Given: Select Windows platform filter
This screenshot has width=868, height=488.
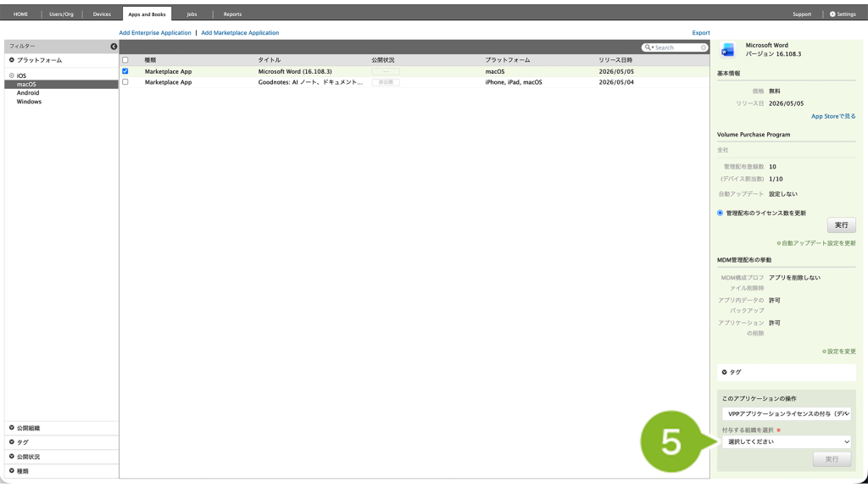Looking at the screenshot, I should tap(29, 102).
